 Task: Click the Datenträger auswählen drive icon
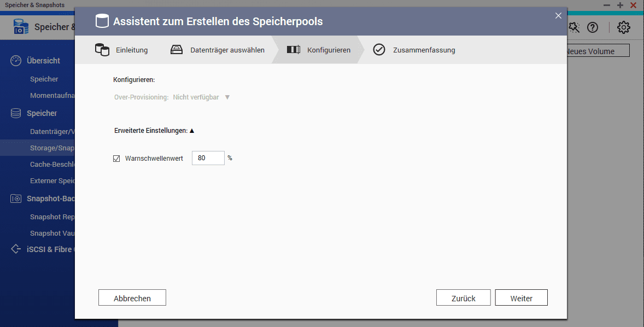coord(177,50)
